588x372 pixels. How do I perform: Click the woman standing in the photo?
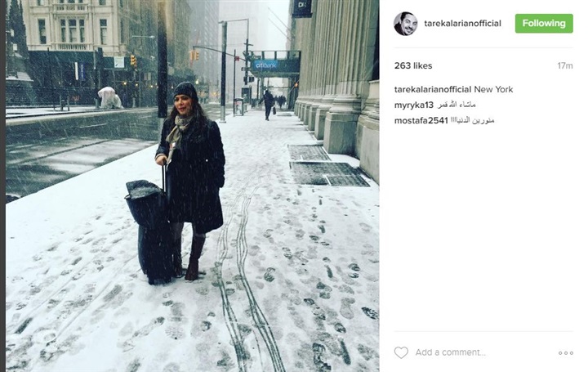click(191, 180)
